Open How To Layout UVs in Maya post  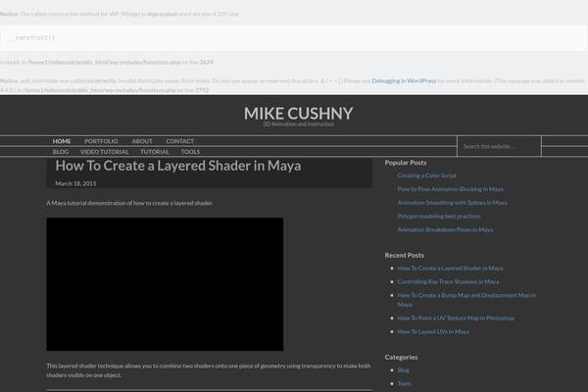click(x=433, y=331)
